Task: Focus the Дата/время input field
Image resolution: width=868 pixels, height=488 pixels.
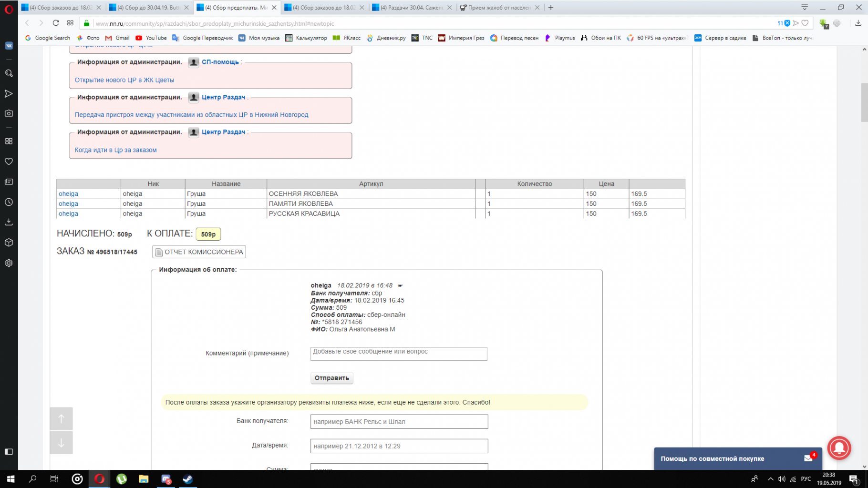Action: [x=399, y=446]
